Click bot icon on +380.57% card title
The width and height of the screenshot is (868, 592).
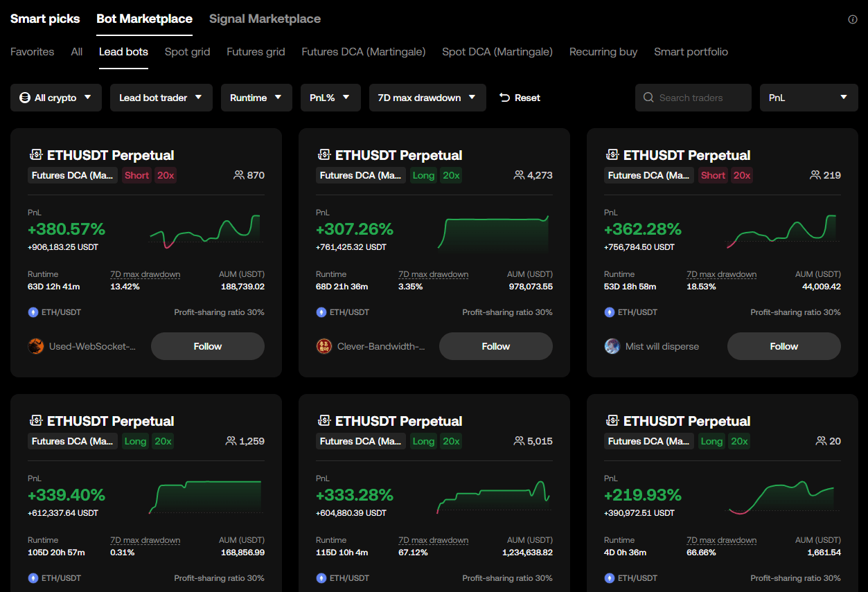coord(35,154)
